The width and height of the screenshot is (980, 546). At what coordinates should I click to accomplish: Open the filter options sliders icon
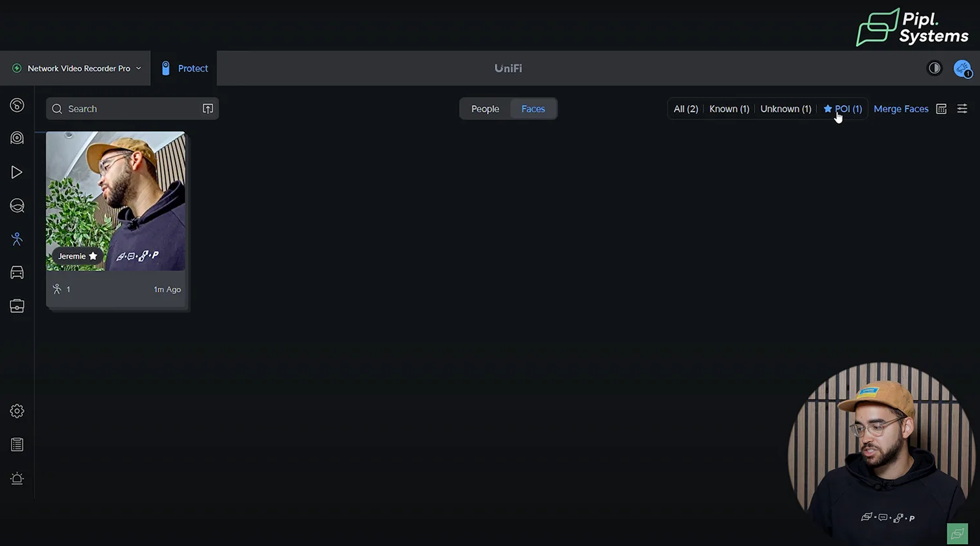click(962, 109)
